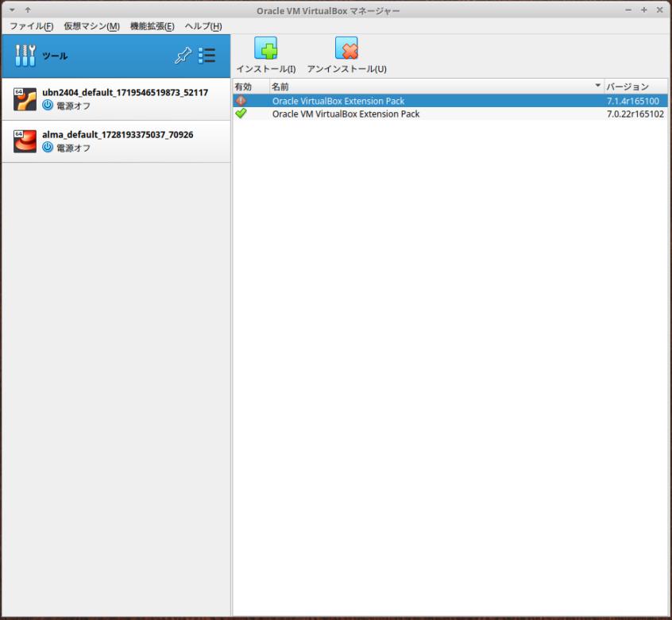Sort by the 有効 column header
This screenshot has width=672, height=620.
(x=251, y=87)
